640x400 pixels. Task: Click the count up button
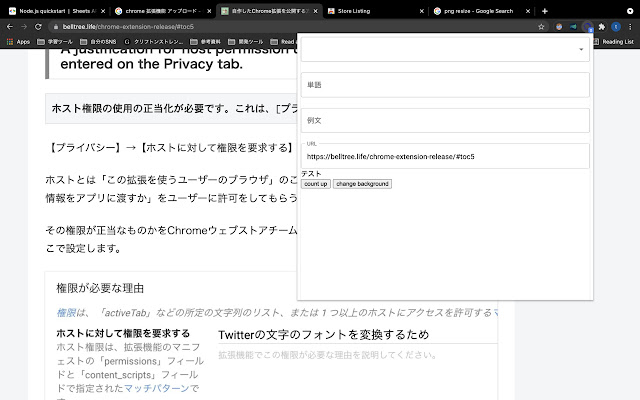coord(316,184)
